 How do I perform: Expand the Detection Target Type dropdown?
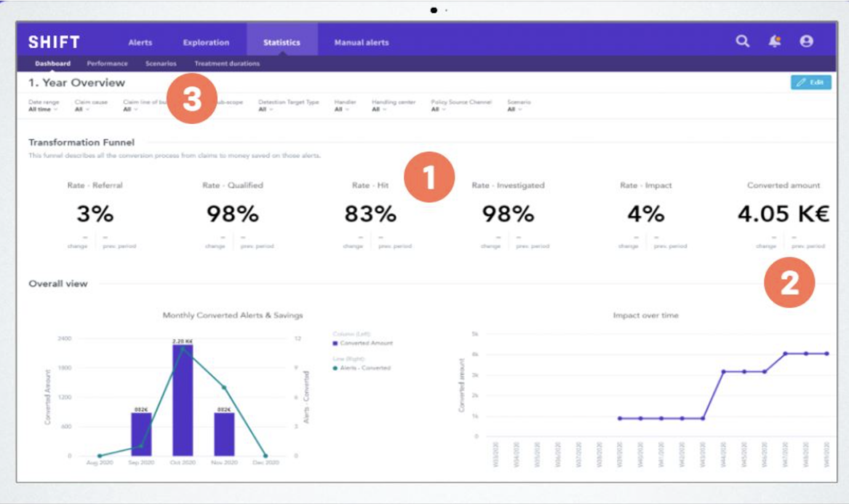pos(265,109)
